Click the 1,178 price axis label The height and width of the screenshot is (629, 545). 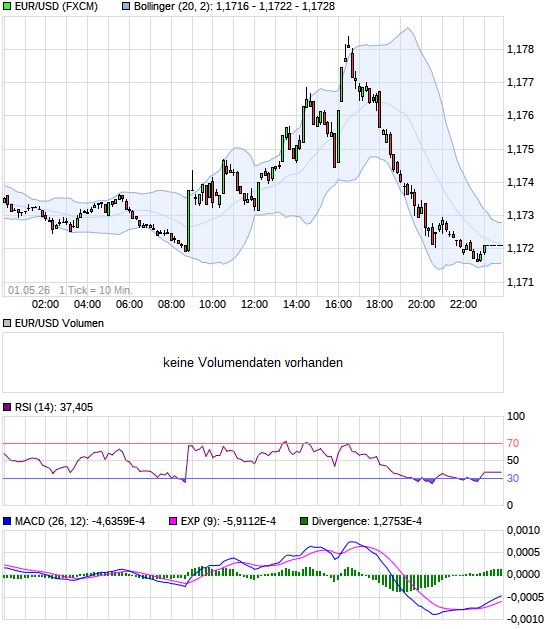pyautogui.click(x=521, y=49)
